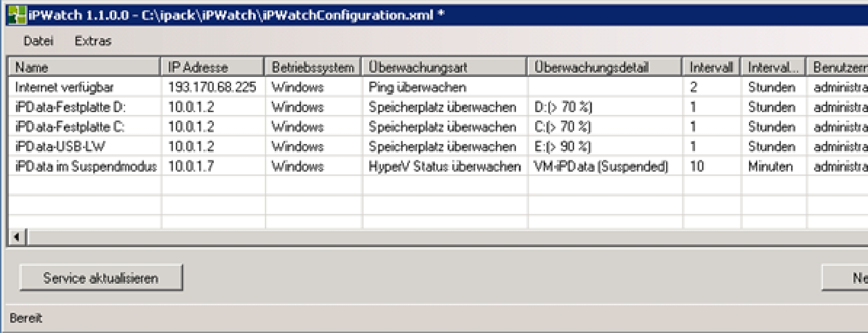This screenshot has width=868, height=333.
Task: Click the Service aktualisieren button
Action: pyautogui.click(x=101, y=278)
